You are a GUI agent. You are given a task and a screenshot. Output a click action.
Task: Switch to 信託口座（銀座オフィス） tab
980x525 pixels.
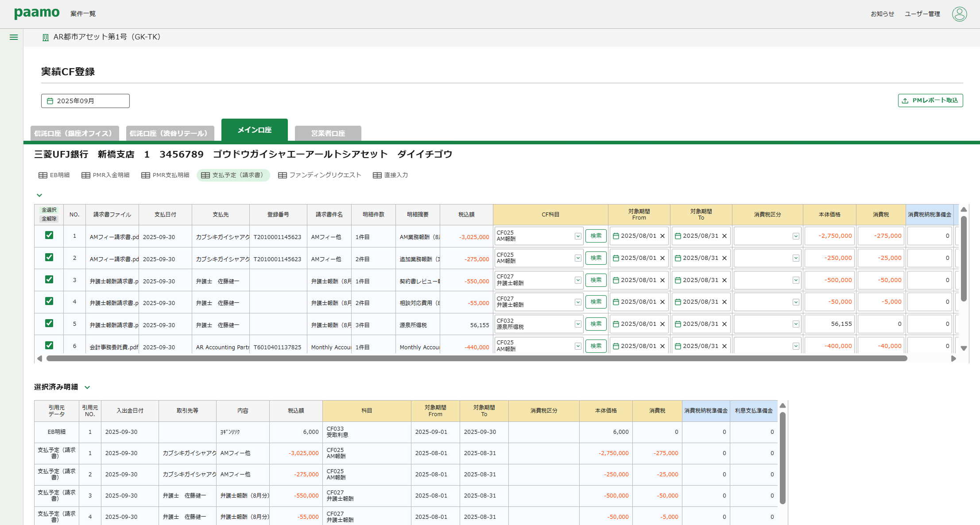(x=74, y=133)
